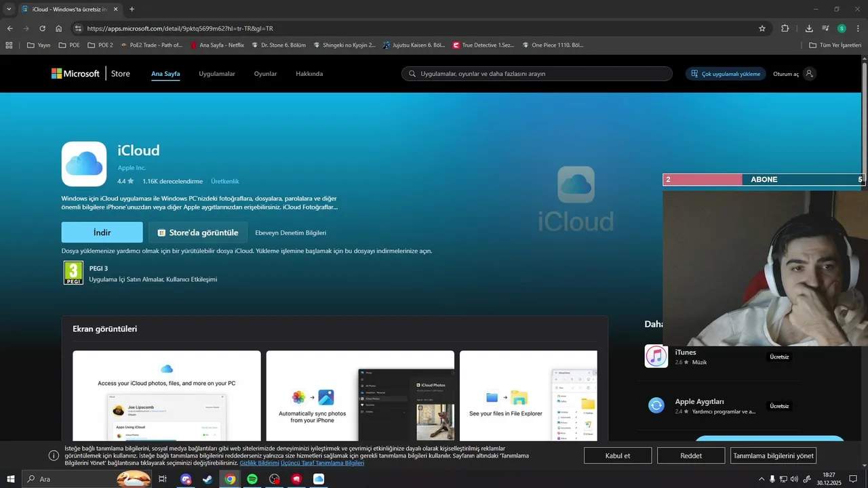Click the Oturum aç sign-in link
This screenshot has height=488, width=868.
point(786,74)
